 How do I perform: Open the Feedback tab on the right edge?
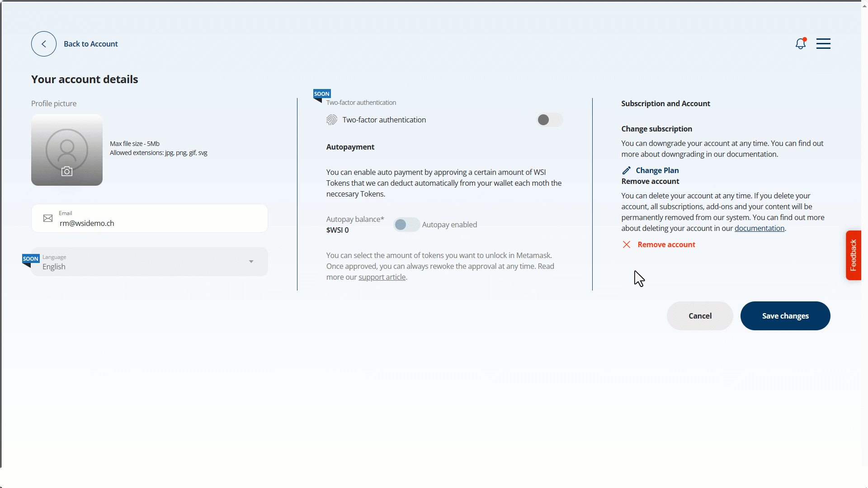click(x=854, y=255)
